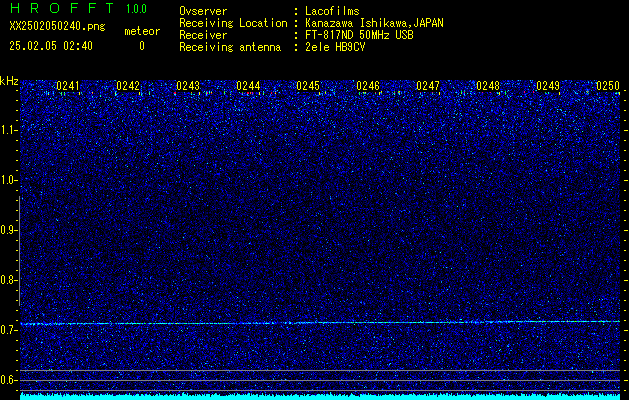The image size is (629, 400).
Task: Select the filename XX2502050240.png
Action: (57, 26)
